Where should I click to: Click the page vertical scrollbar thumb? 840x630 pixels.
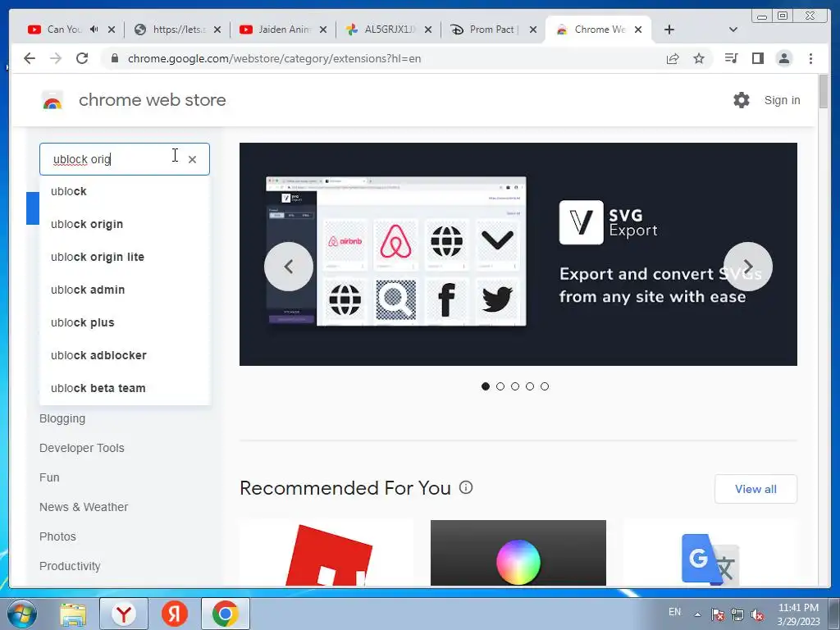[x=824, y=91]
